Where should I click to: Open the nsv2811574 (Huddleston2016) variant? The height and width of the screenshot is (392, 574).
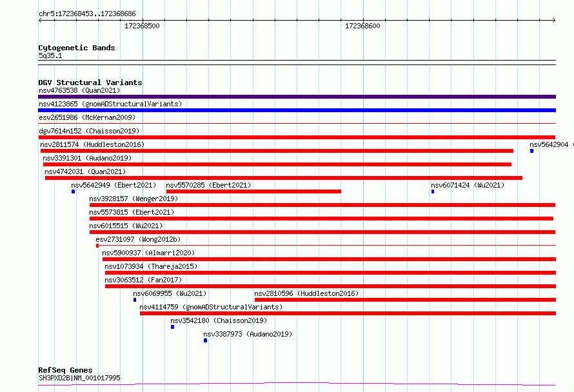[x=92, y=144]
